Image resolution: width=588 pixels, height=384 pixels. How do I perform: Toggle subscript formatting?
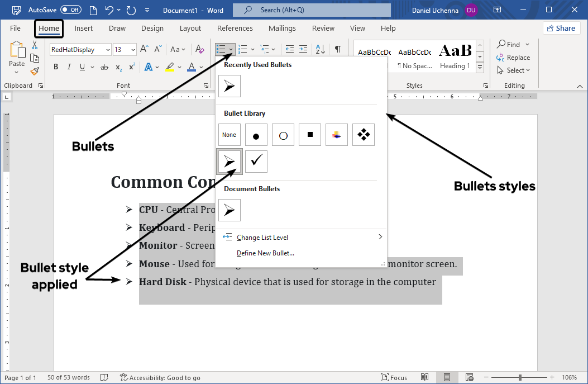coord(118,67)
